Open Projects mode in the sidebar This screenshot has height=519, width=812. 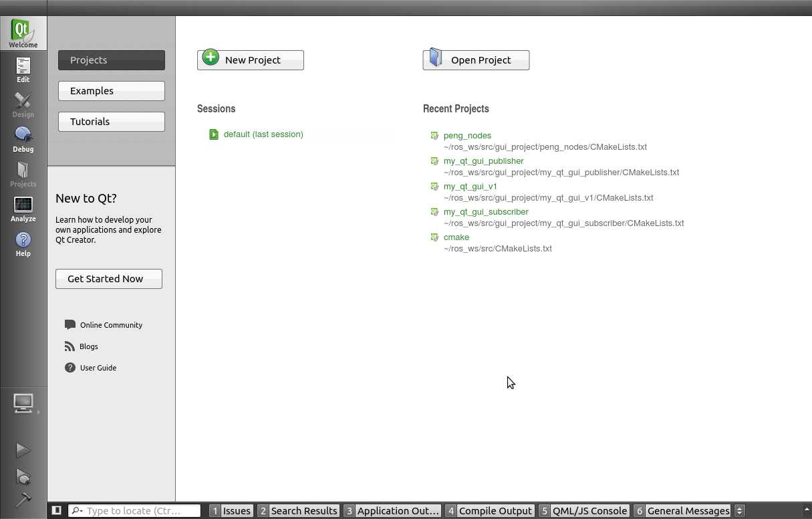[23, 174]
